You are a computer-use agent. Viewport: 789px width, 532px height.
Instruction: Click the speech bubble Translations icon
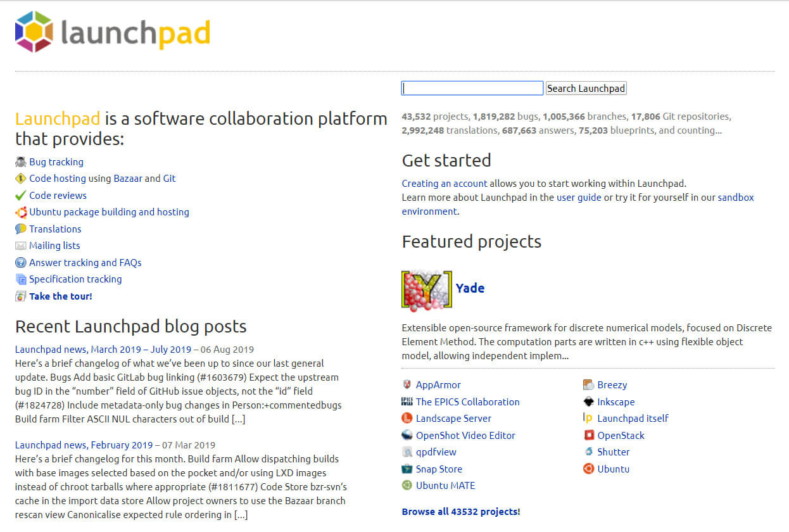coord(21,229)
